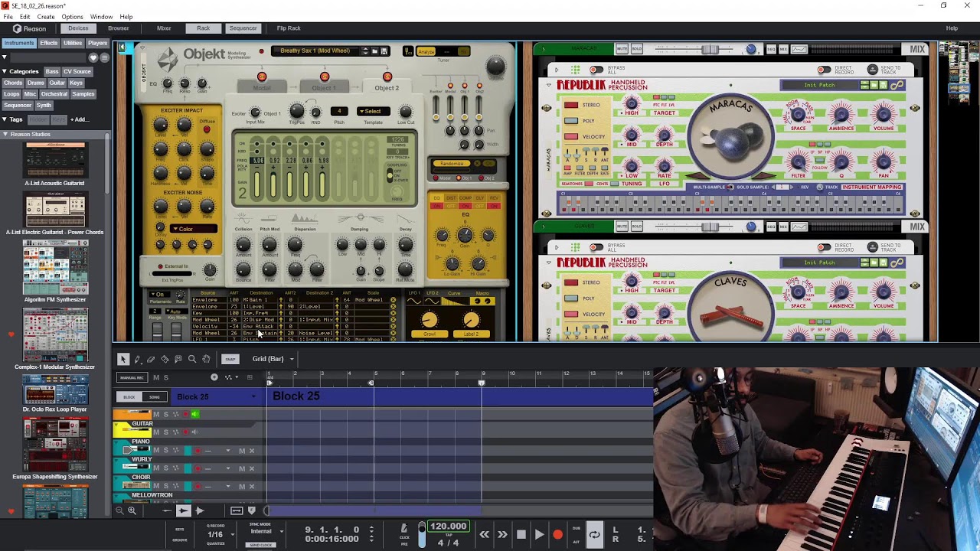Image resolution: width=980 pixels, height=551 pixels.
Task: Switch to Song view mode
Action: 155,396
